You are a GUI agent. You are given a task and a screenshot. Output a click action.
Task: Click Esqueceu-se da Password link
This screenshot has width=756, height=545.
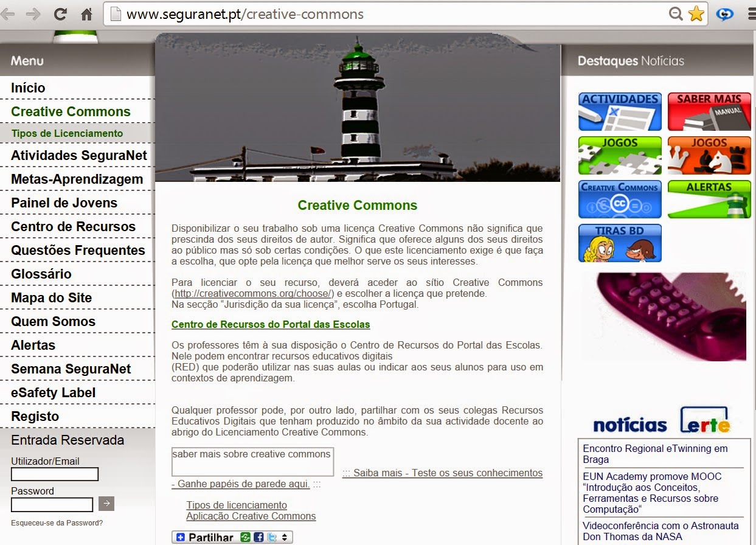(x=57, y=522)
